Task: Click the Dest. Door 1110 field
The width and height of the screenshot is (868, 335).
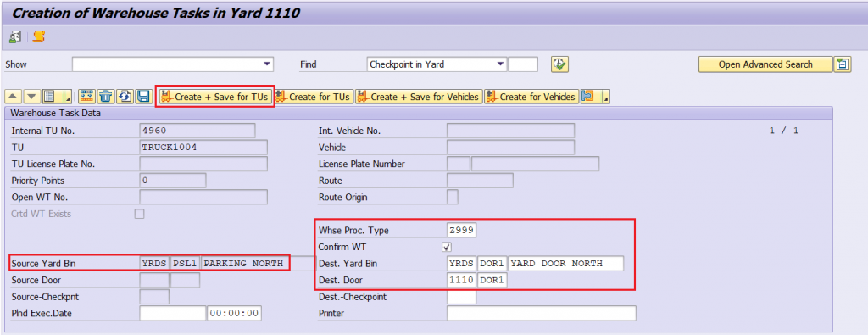Action: pos(462,280)
